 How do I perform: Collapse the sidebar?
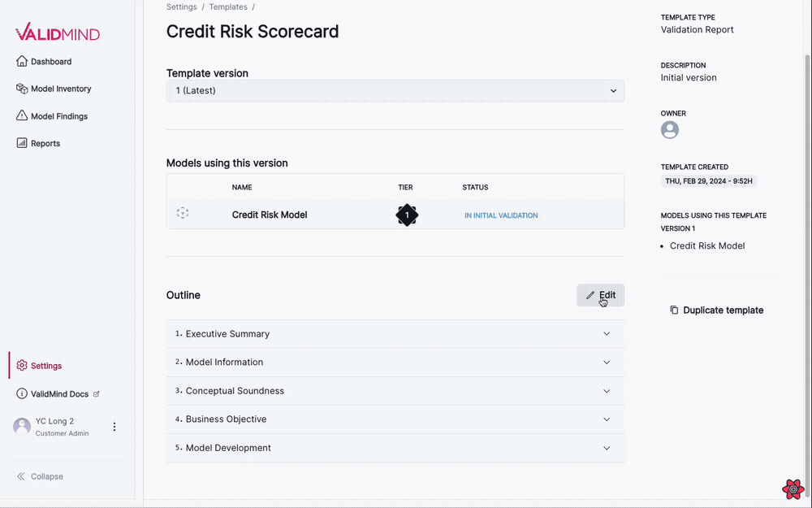(x=40, y=476)
